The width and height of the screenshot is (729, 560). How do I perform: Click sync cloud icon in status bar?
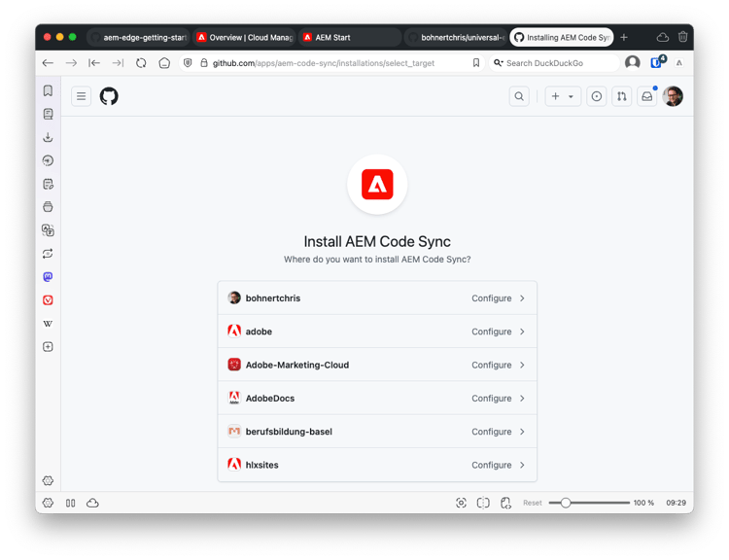click(x=92, y=503)
